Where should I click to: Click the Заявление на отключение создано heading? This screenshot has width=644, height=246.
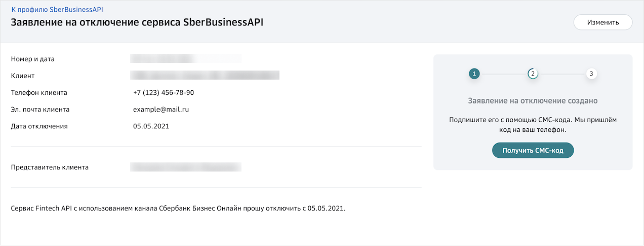coord(533,101)
